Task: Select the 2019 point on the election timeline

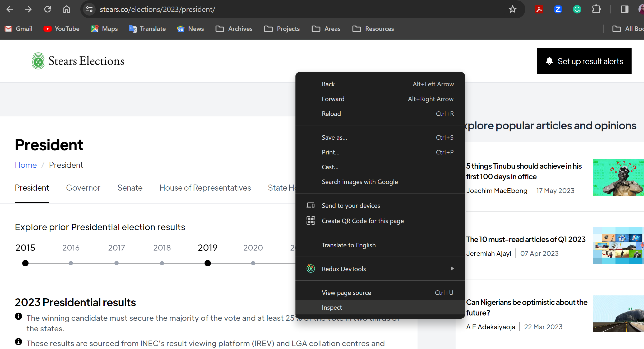Action: coord(208,263)
